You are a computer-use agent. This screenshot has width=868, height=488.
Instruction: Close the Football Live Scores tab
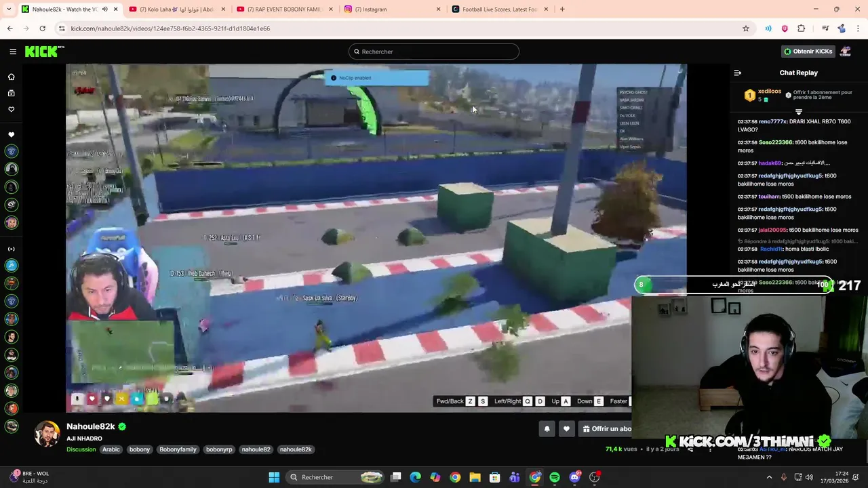pos(546,9)
